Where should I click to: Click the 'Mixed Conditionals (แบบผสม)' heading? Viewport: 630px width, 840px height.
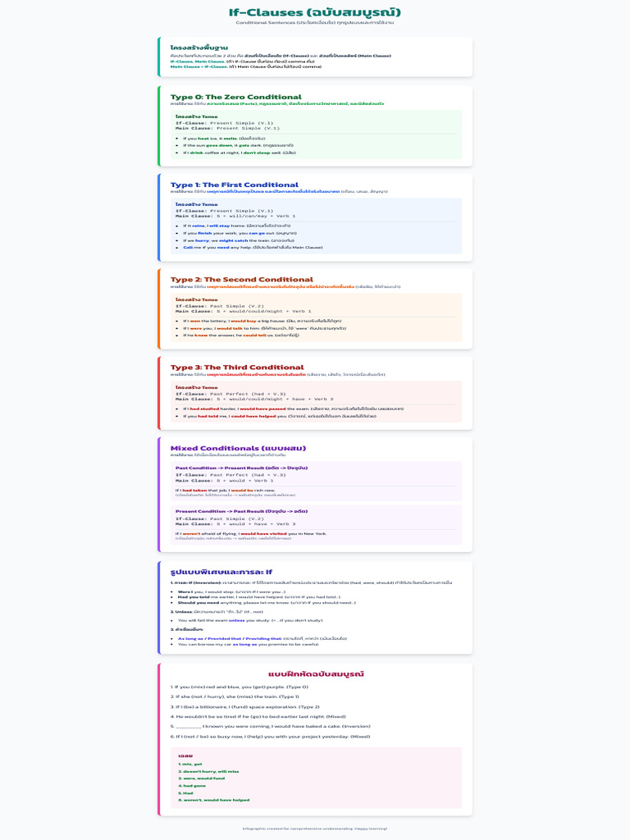pyautogui.click(x=238, y=449)
